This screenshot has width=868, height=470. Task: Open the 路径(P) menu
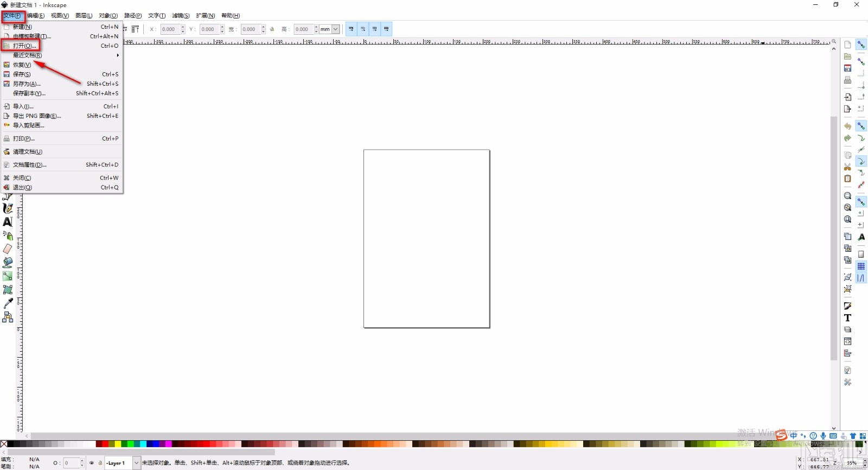pyautogui.click(x=133, y=16)
